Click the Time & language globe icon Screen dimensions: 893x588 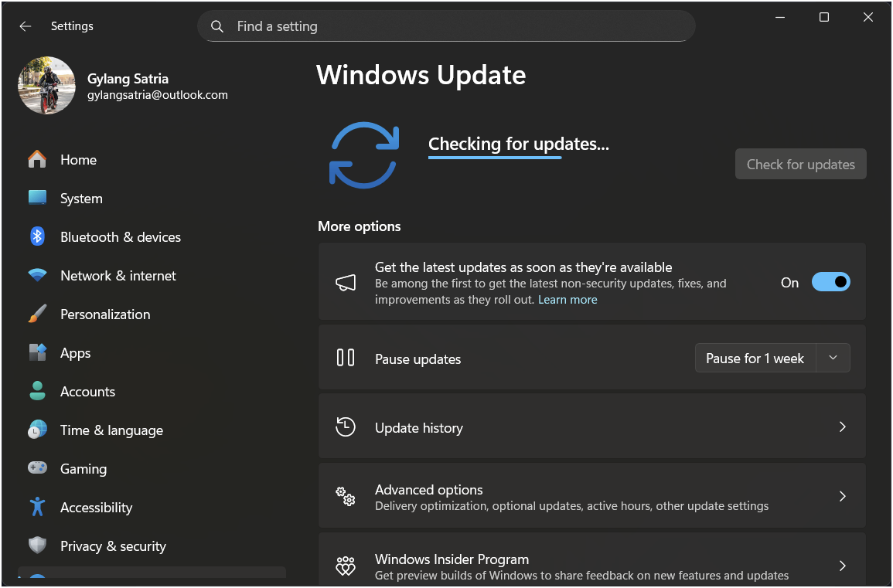point(38,430)
